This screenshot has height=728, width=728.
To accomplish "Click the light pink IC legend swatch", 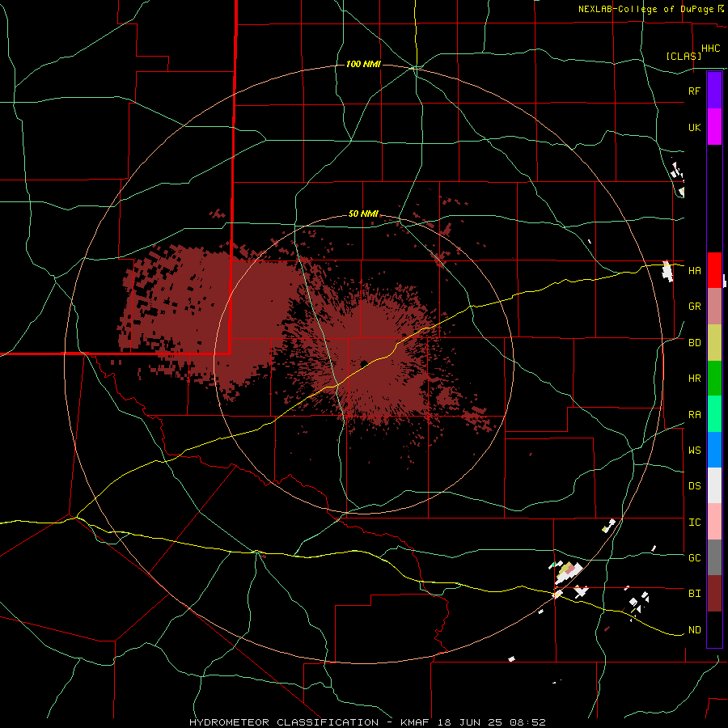I will click(x=714, y=522).
